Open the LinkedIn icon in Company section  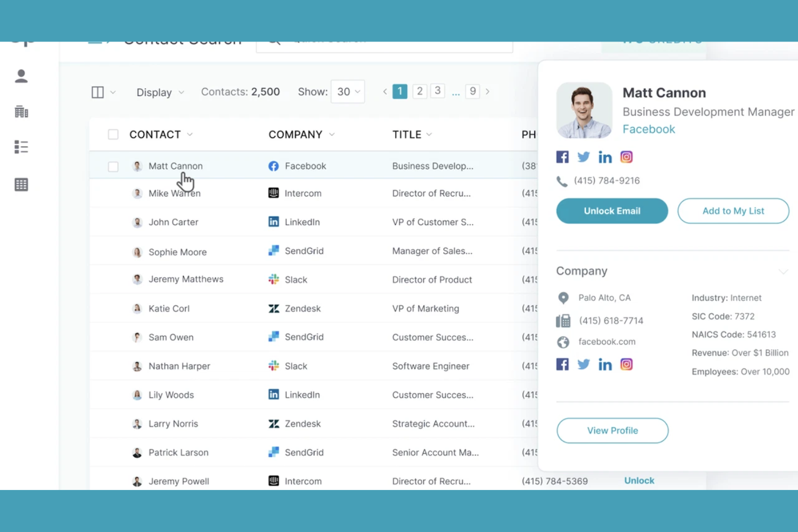pyautogui.click(x=605, y=364)
